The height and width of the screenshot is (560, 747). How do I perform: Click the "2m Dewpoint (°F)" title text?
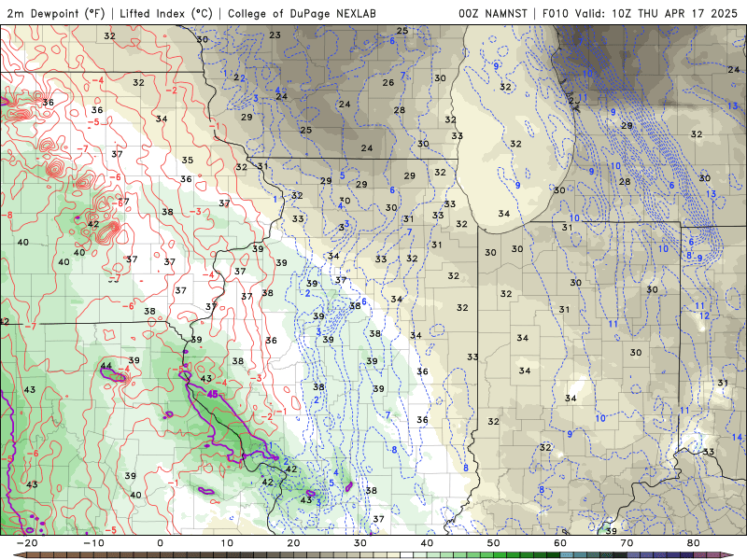tap(56, 13)
